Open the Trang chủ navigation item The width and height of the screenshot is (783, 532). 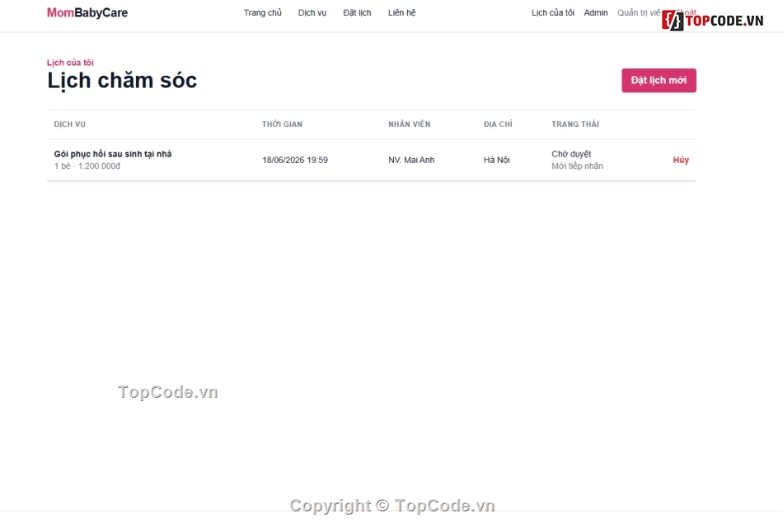pos(263,12)
